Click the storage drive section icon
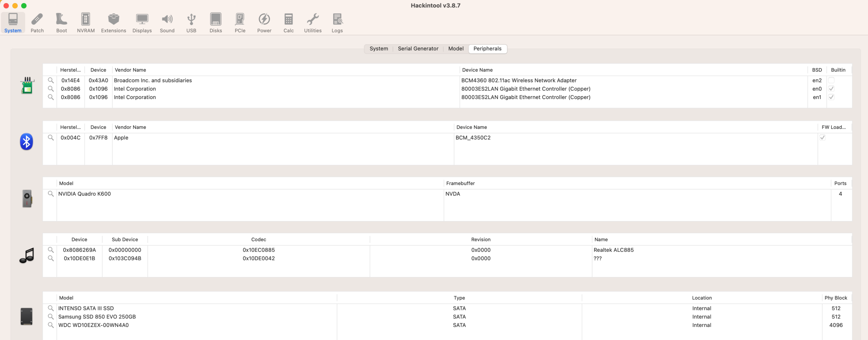This screenshot has height=340, width=868. click(x=26, y=317)
